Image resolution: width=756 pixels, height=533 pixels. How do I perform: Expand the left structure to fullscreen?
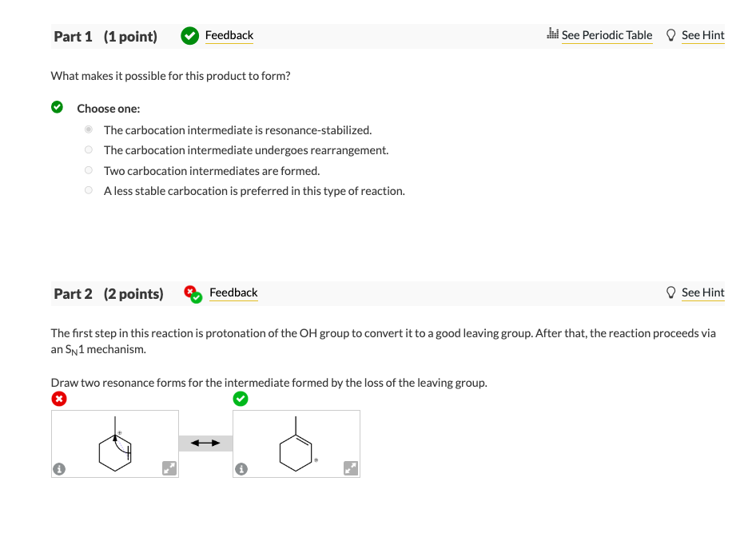[x=169, y=469]
